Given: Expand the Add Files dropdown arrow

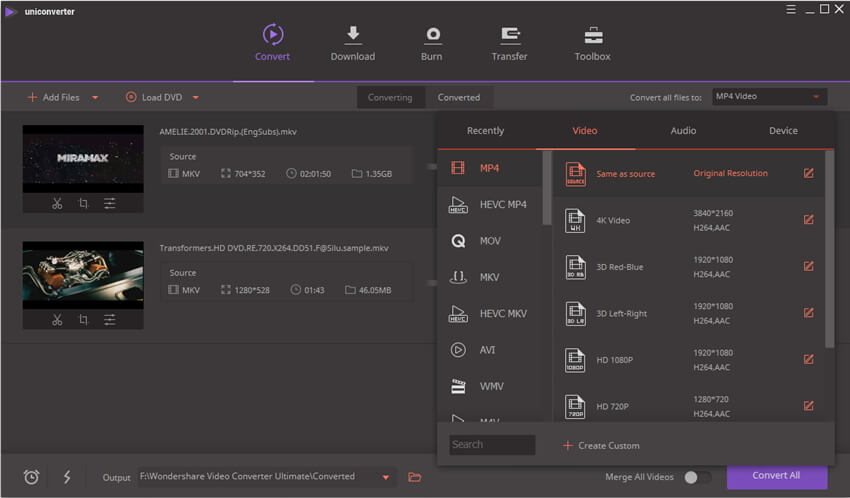Looking at the screenshot, I should 95,98.
